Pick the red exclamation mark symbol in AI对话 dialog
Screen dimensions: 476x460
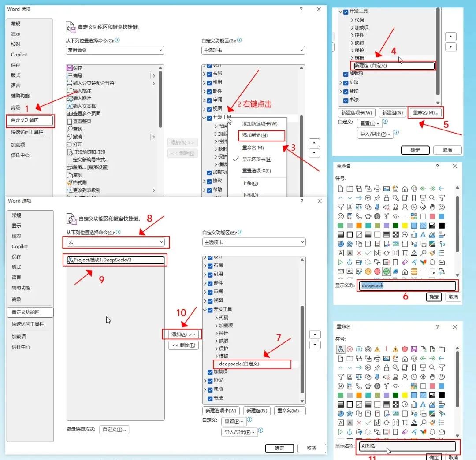[x=387, y=349]
